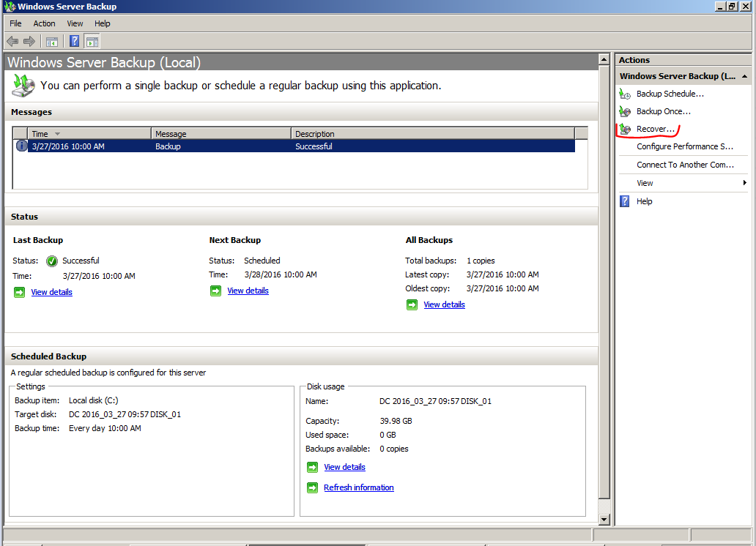This screenshot has width=756, height=546.
Task: Click the Backup time value Every day 10:00 AM
Action: tap(105, 428)
